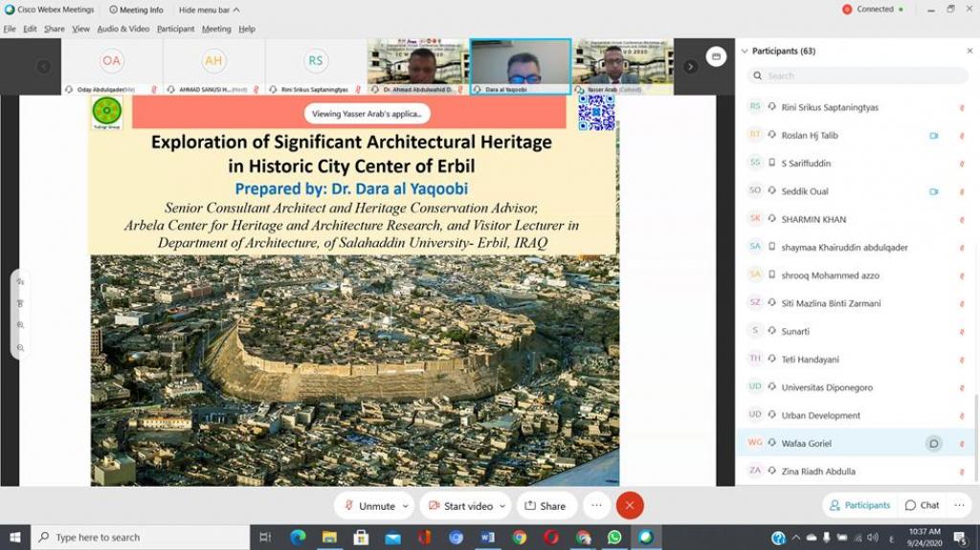Open more options ellipsis next to Share
This screenshot has width=980, height=550.
[596, 505]
